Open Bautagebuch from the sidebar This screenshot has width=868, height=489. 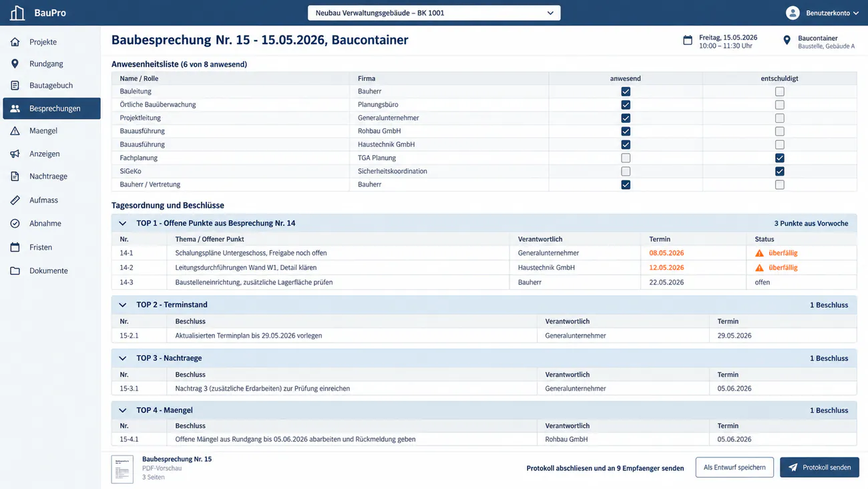point(51,86)
